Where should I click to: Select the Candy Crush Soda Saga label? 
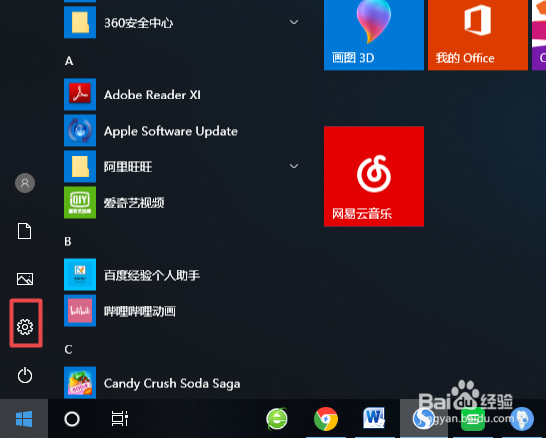click(172, 384)
